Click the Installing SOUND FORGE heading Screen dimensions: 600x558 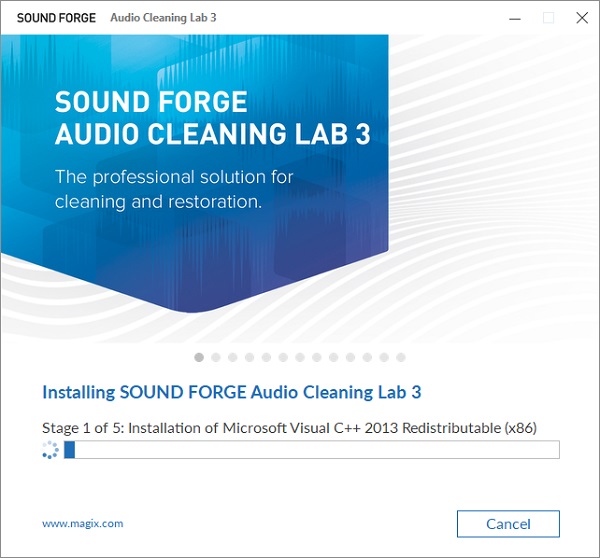232,392
